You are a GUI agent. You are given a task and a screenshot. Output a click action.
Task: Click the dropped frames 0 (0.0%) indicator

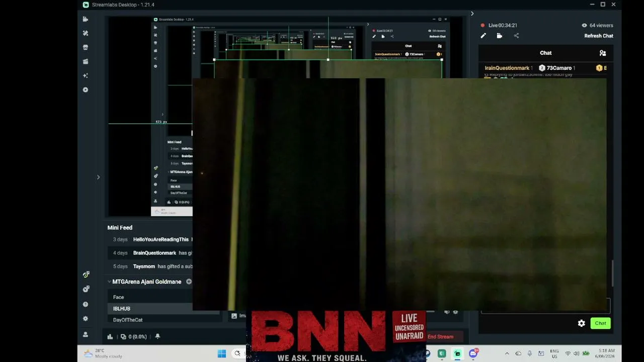[x=134, y=337]
